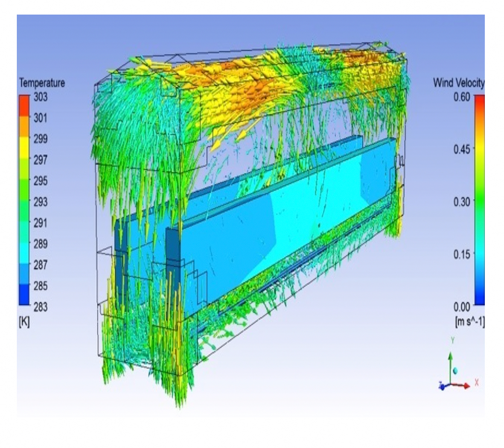Select the 0.00 wind velocity value

(x=461, y=307)
